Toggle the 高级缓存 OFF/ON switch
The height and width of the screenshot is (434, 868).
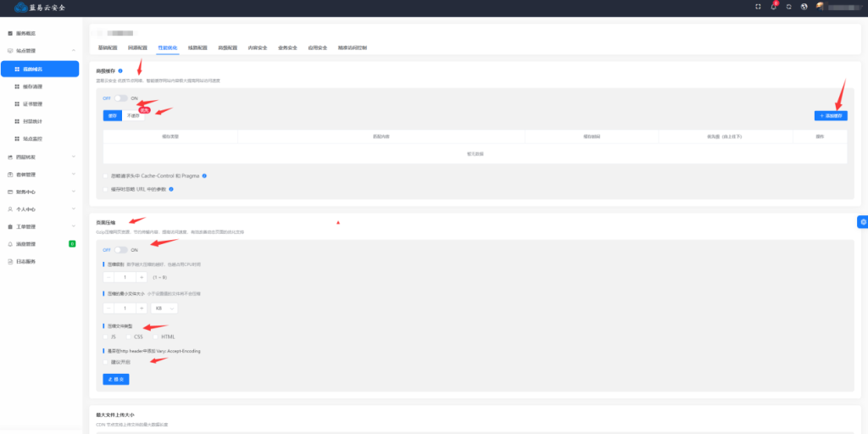tap(121, 98)
